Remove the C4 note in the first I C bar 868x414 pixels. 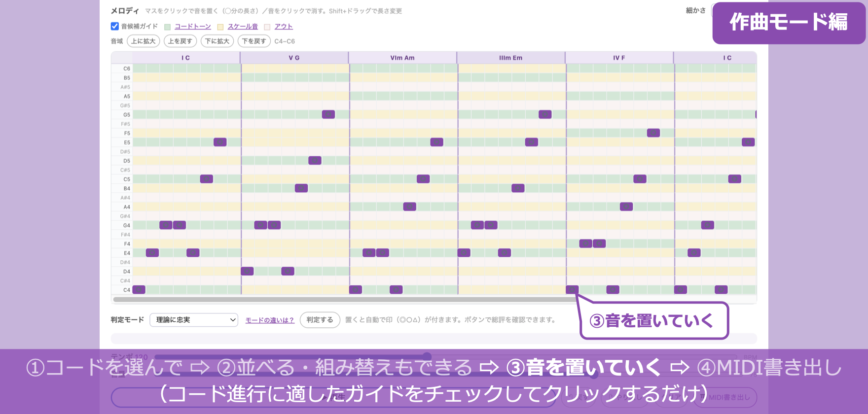139,290
